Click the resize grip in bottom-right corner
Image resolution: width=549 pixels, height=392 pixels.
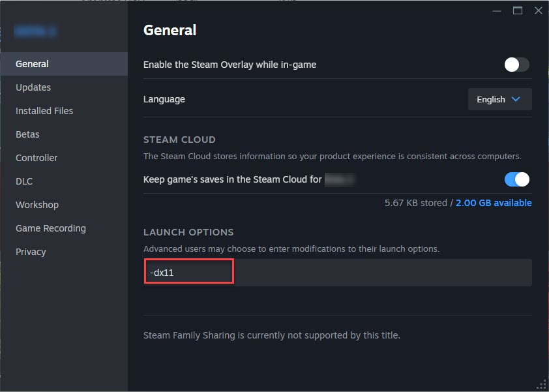click(541, 385)
